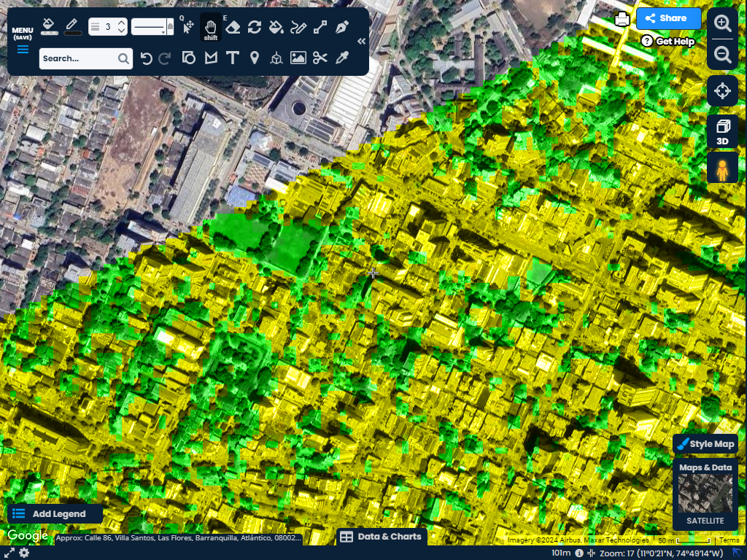Image resolution: width=747 pixels, height=560 pixels.
Task: Activate the hand pan tool
Action: (211, 27)
